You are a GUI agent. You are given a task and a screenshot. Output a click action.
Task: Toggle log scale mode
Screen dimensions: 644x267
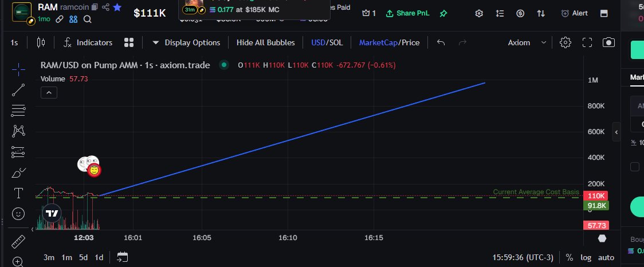586,258
